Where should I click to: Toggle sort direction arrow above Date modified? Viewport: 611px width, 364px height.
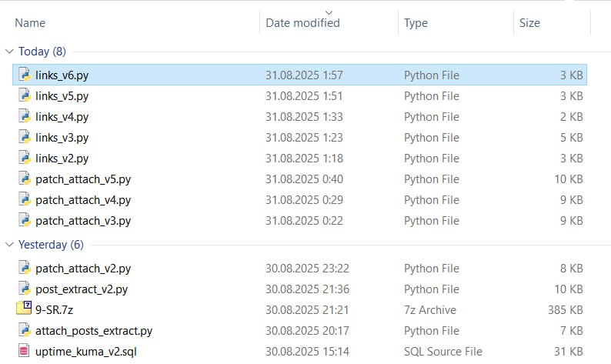(329, 13)
